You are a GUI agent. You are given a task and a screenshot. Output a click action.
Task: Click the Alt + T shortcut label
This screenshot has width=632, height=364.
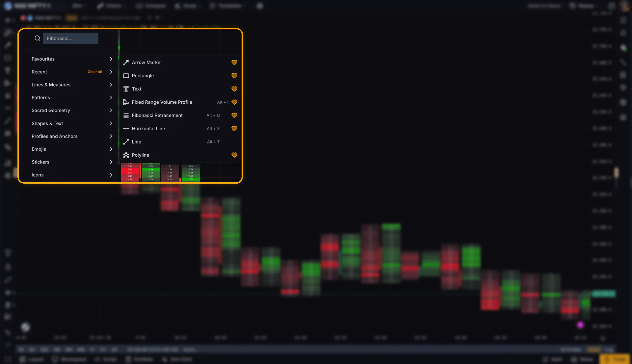point(213,142)
